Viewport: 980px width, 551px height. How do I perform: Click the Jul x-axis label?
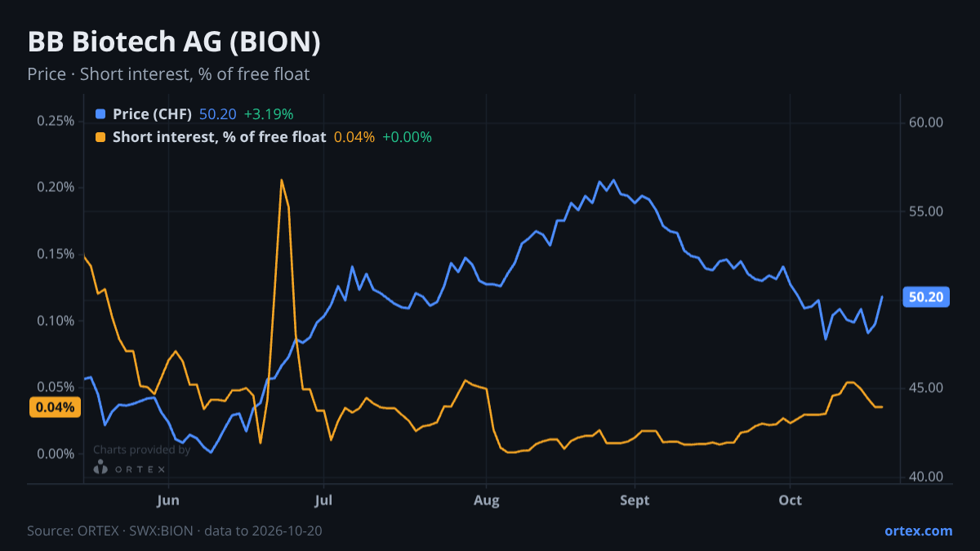point(324,500)
